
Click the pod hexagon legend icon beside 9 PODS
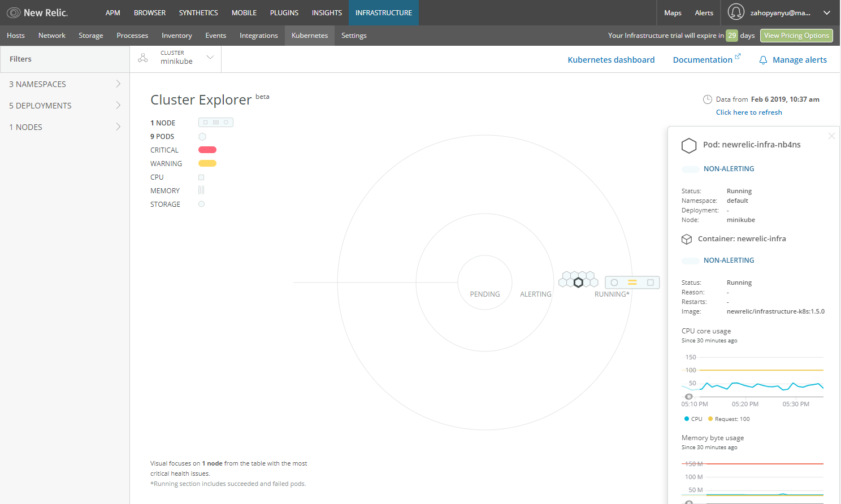coord(202,137)
